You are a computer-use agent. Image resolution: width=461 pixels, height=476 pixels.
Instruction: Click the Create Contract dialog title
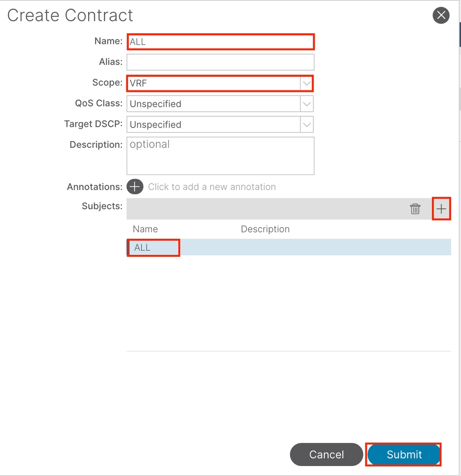(x=70, y=15)
